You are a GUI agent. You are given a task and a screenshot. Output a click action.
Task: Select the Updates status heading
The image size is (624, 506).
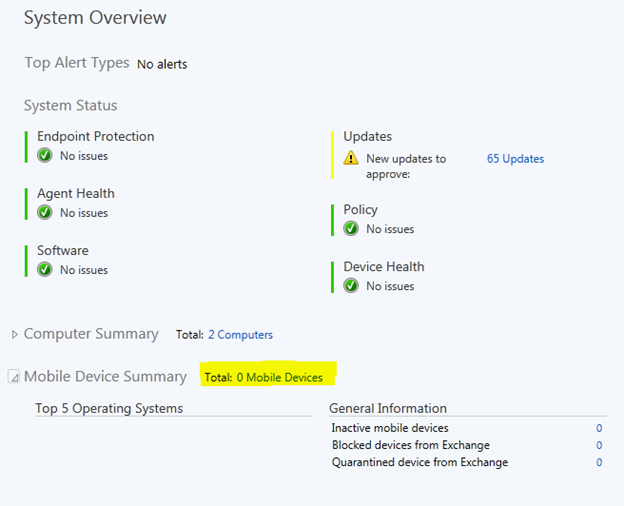pos(367,136)
